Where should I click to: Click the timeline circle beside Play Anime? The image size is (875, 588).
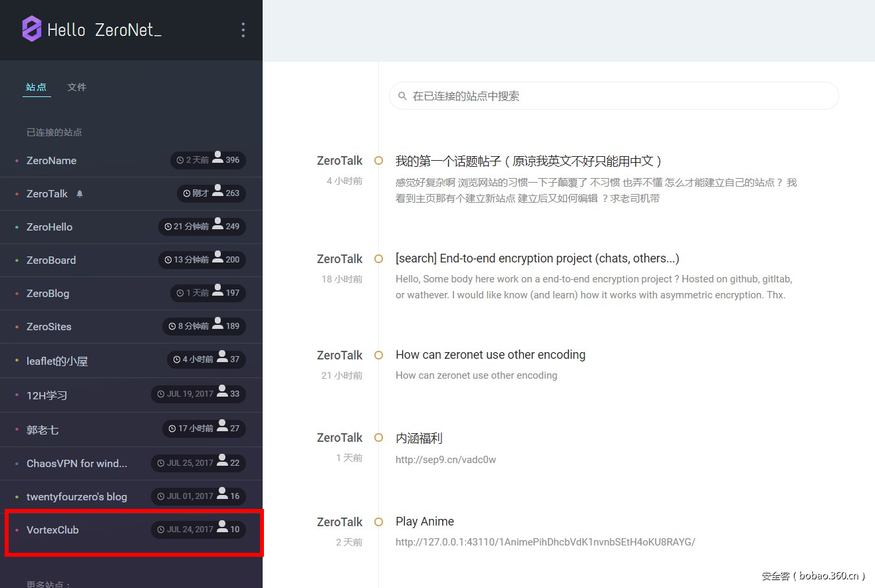coord(378,522)
